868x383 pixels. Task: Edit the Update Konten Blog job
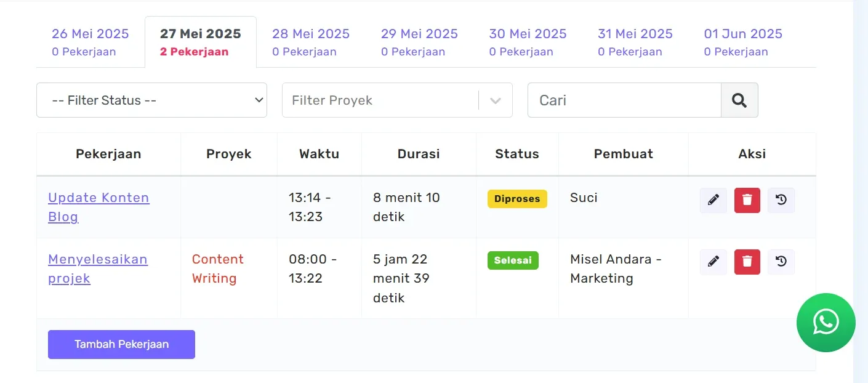coord(713,201)
